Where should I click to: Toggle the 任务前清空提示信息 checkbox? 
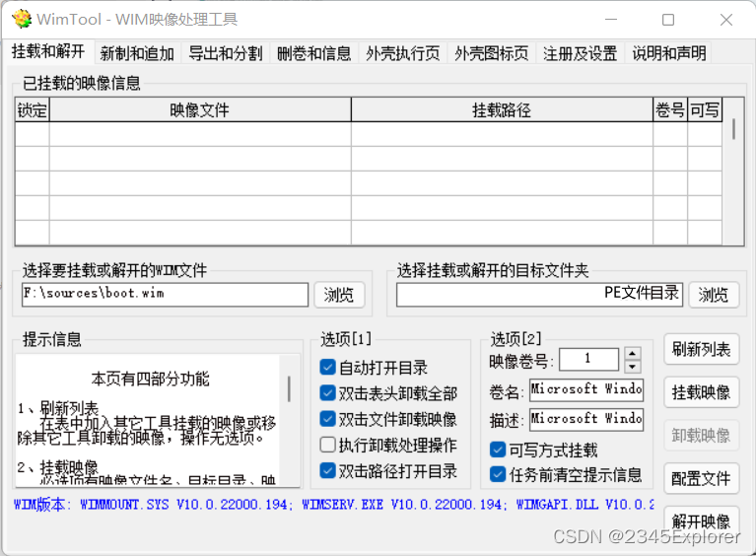[498, 474]
